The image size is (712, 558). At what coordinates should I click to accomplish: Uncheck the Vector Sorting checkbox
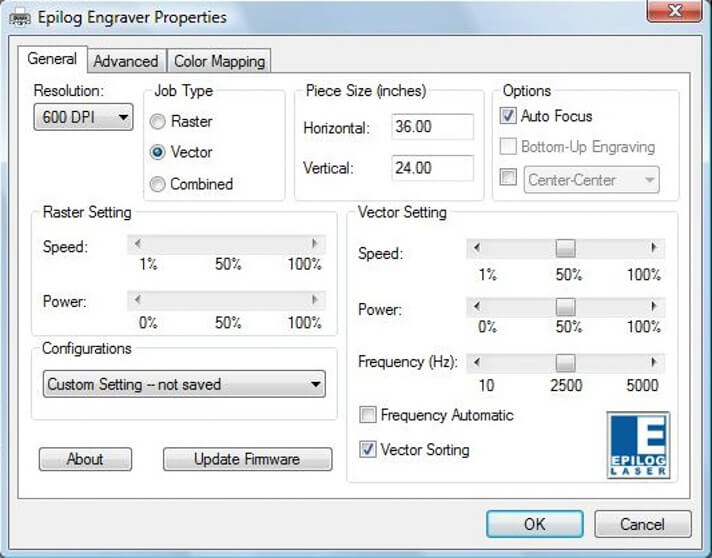pos(368,450)
